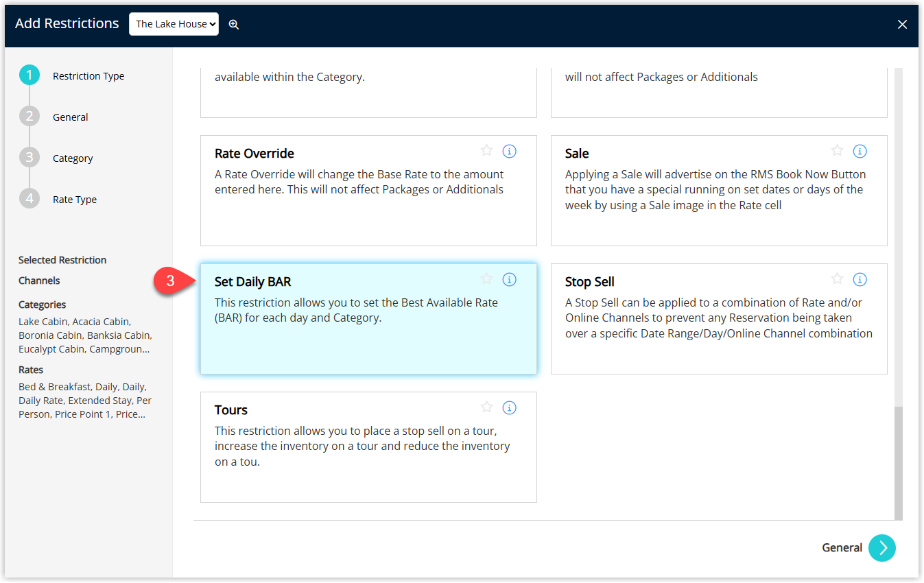
Task: Select the Set Daily BAR card
Action: click(368, 319)
